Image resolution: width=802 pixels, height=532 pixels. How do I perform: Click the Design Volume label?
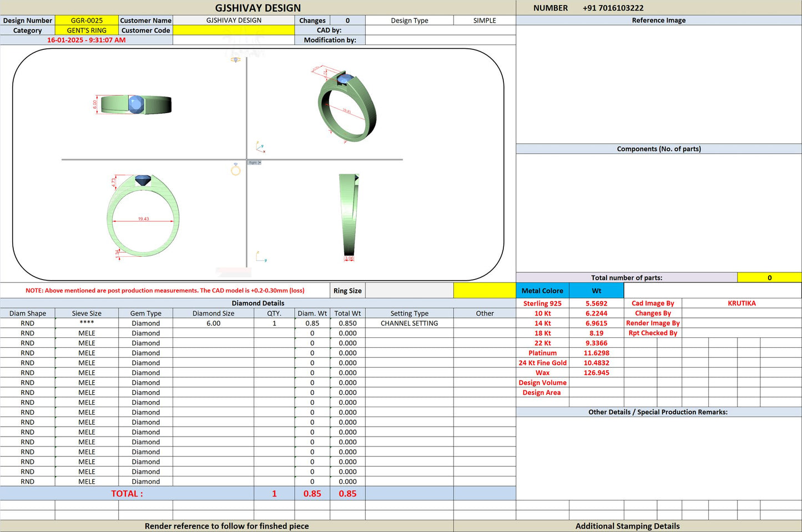[x=542, y=383]
